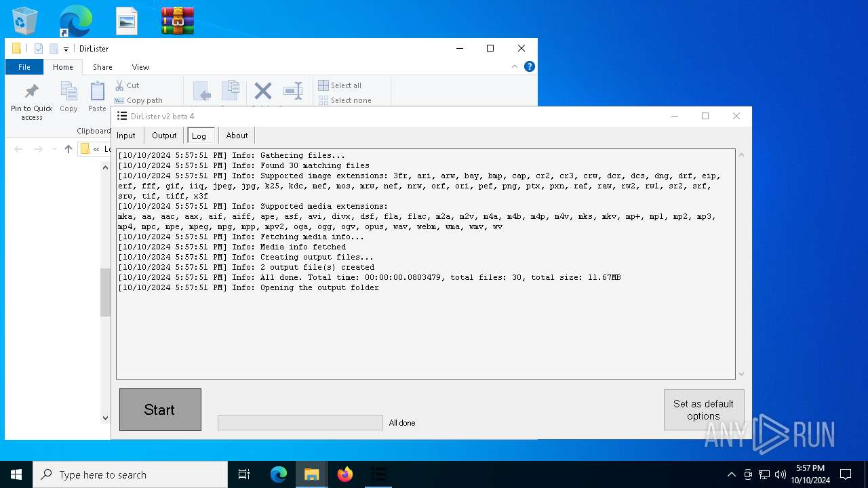Launch Edge from the taskbar
The height and width of the screenshot is (488, 868).
279,474
